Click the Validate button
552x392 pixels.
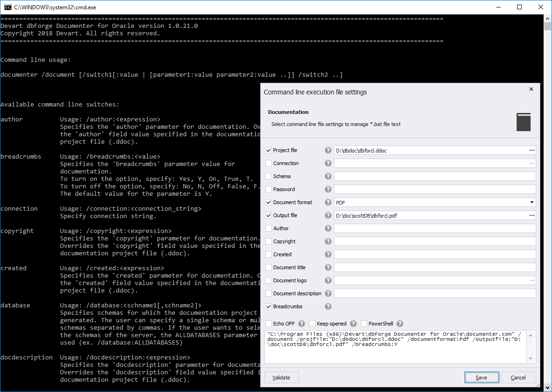coord(282,378)
